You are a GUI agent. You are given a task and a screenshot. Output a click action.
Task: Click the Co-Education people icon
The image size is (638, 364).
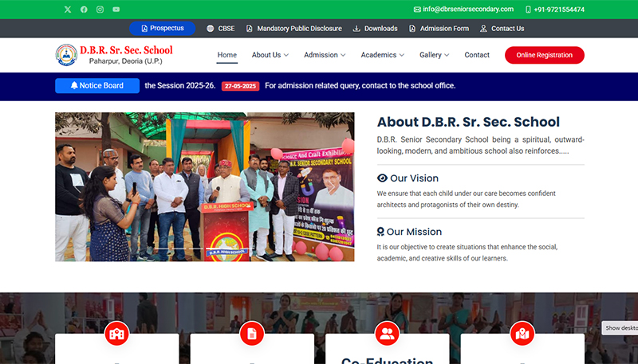point(388,334)
